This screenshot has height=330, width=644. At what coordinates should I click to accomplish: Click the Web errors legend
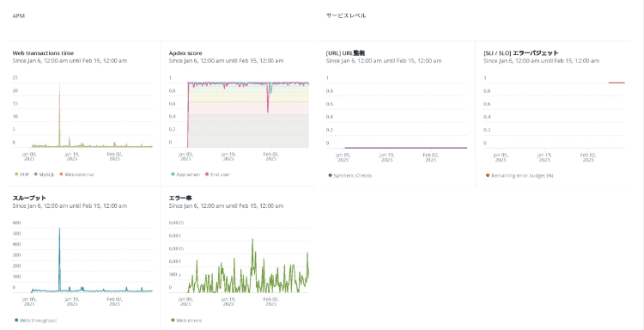coord(186,321)
